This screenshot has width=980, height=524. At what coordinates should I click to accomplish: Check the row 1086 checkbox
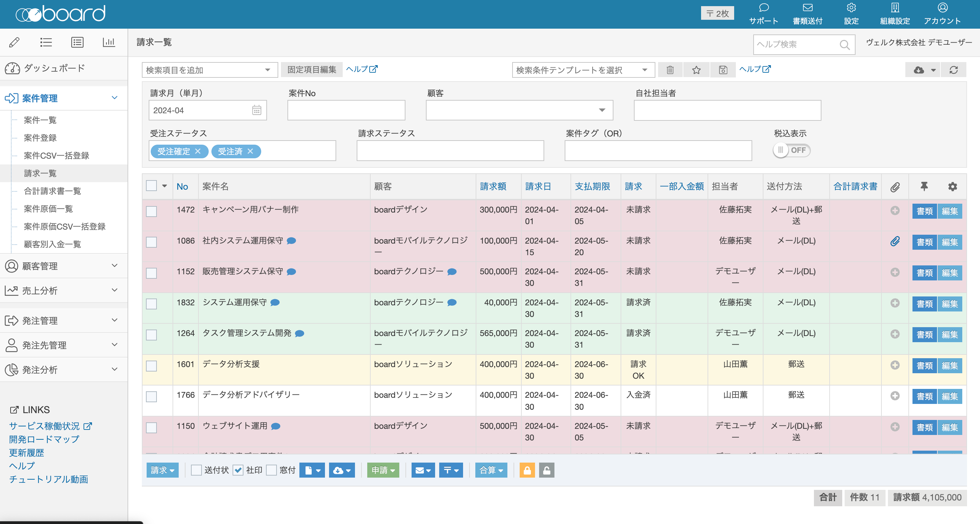tap(151, 243)
